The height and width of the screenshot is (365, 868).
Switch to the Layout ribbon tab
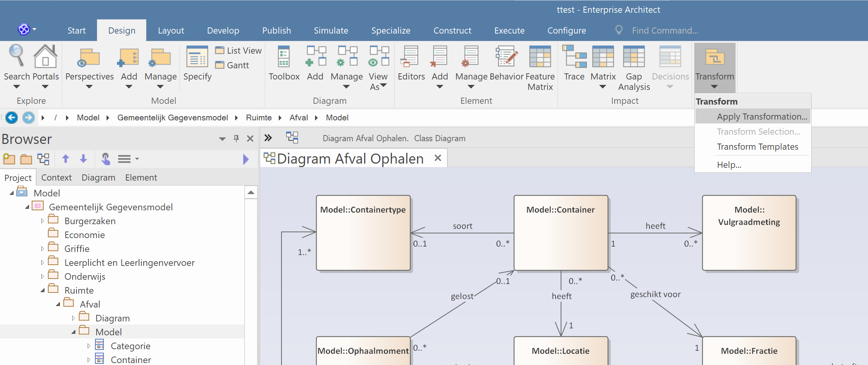(171, 30)
